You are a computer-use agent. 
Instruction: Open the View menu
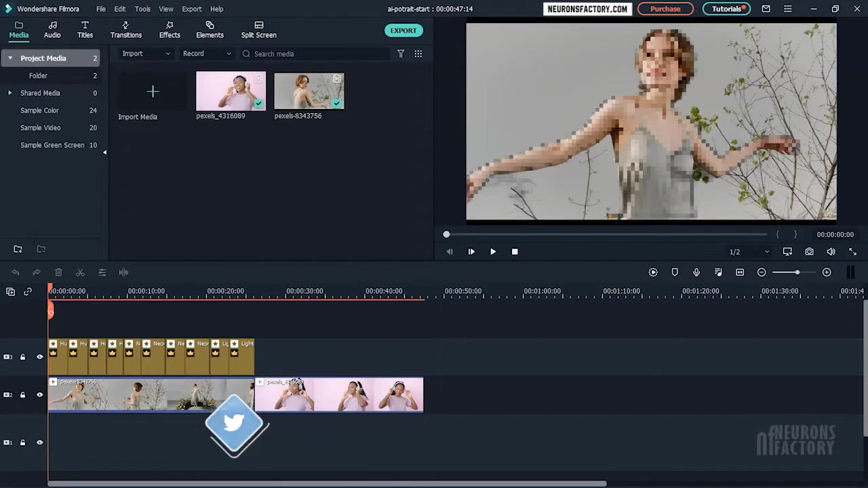pos(166,9)
